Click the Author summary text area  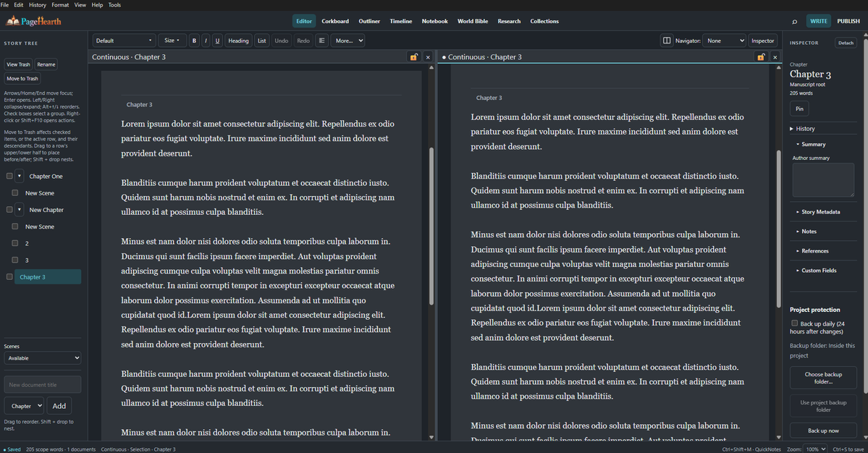[823, 179]
